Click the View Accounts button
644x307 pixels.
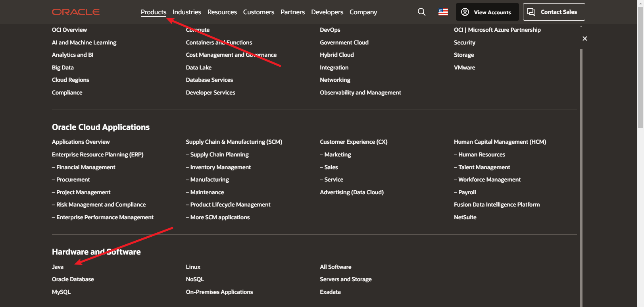pyautogui.click(x=487, y=12)
